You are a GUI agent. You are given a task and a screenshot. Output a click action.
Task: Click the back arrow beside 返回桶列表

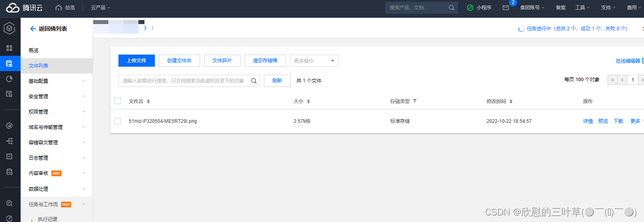(33, 29)
